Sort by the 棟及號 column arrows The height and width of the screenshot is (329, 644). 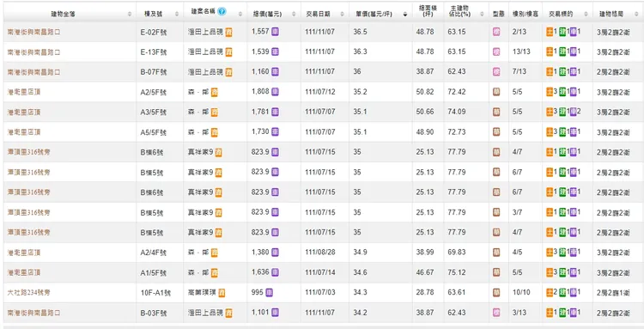click(x=177, y=14)
